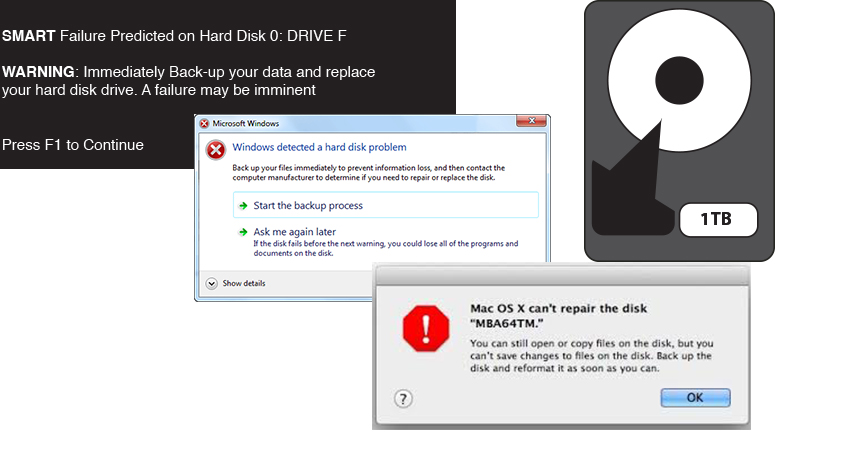Click the Microsoft Windows title bar error icon
The width and height of the screenshot is (849, 450).
tap(204, 123)
